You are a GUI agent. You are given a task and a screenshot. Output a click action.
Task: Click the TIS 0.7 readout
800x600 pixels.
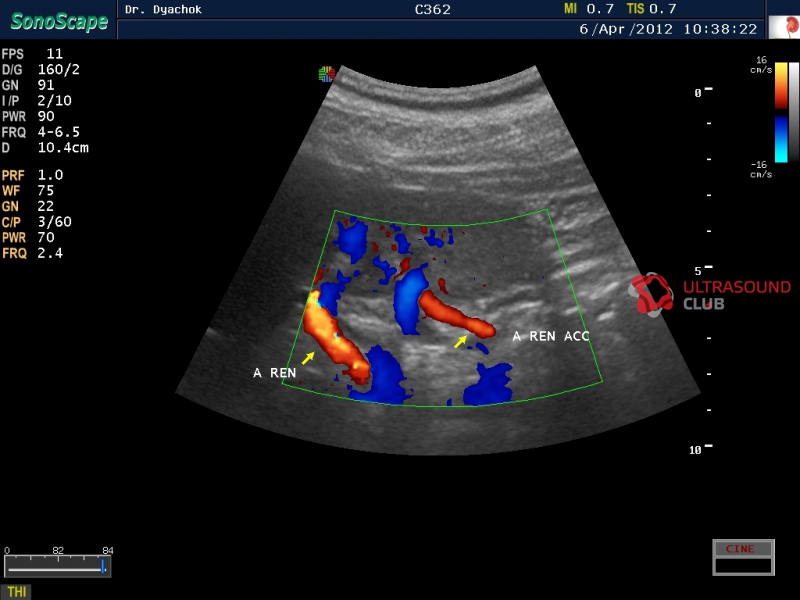click(x=652, y=9)
